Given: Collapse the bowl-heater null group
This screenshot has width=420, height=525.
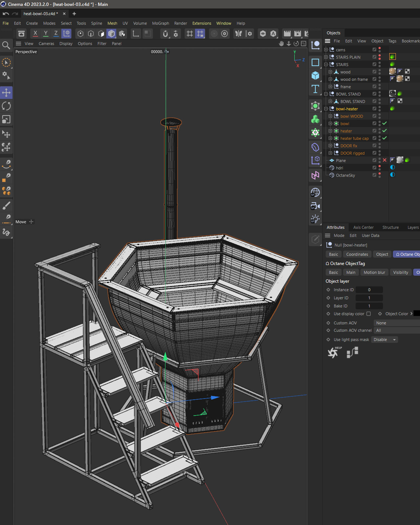Looking at the screenshot, I should 326,109.
